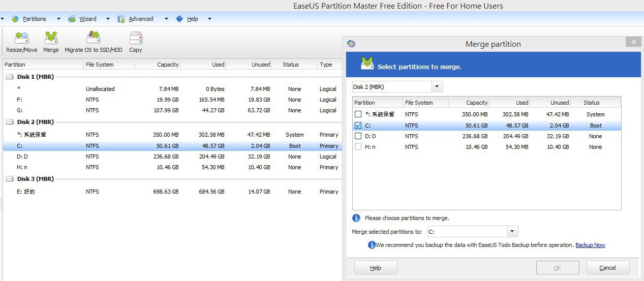Open the Advanced menu

pyautogui.click(x=141, y=19)
